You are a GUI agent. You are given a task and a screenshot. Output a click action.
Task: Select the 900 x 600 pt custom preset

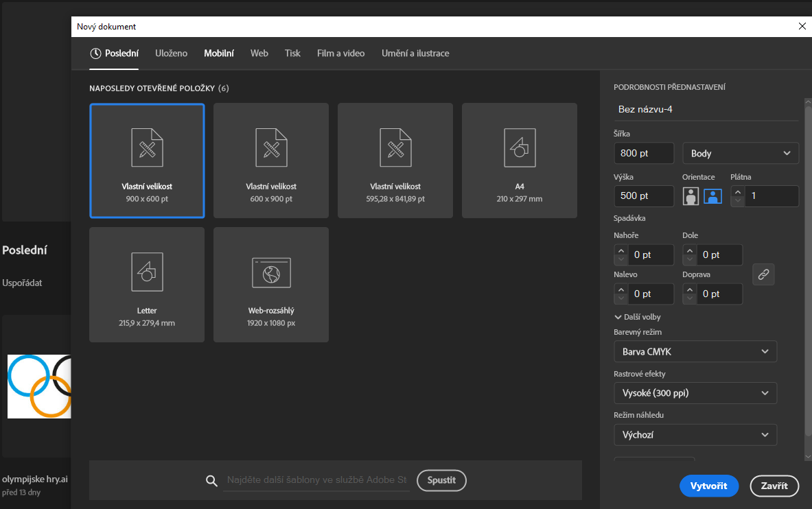pyautogui.click(x=147, y=161)
